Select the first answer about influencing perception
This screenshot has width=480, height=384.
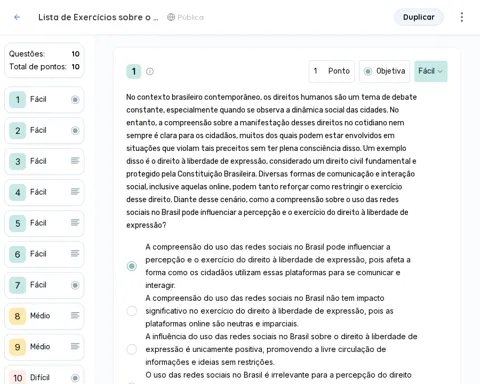click(x=132, y=266)
